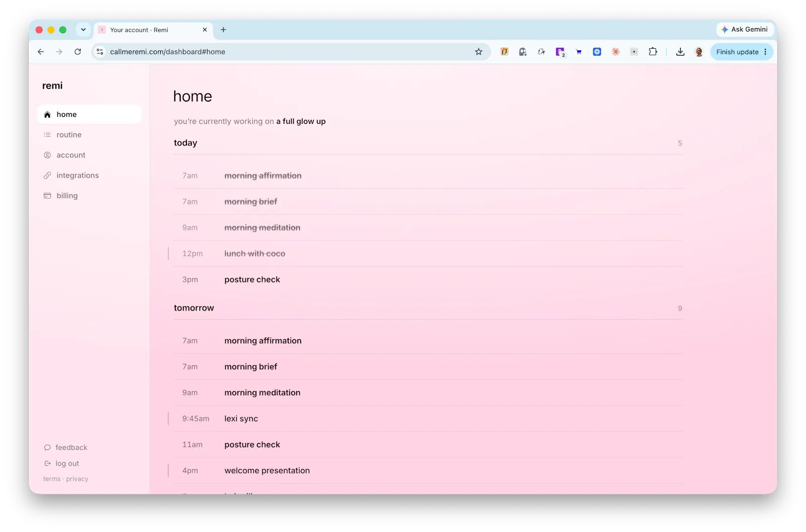806x532 pixels.
Task: Click the log out arrow icon
Action: [x=47, y=464]
